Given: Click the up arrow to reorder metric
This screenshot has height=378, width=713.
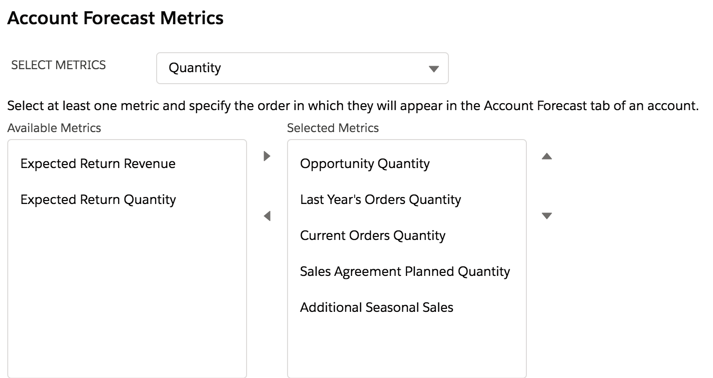Looking at the screenshot, I should coord(547,156).
